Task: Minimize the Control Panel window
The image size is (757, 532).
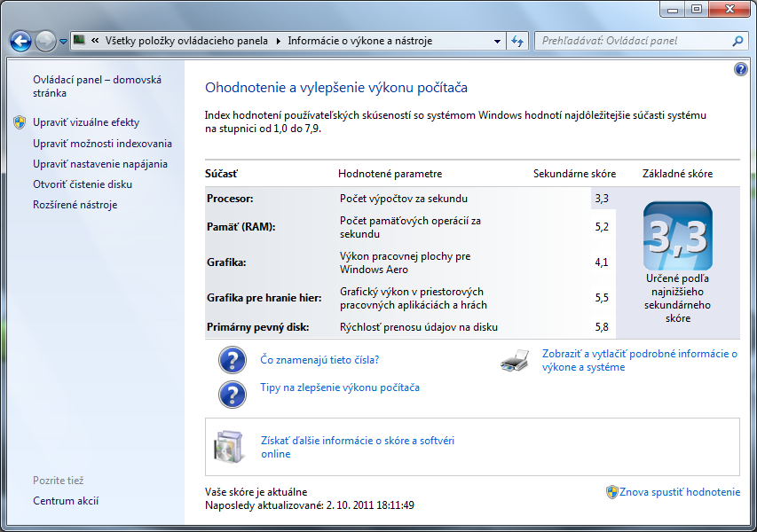Action: click(673, 9)
